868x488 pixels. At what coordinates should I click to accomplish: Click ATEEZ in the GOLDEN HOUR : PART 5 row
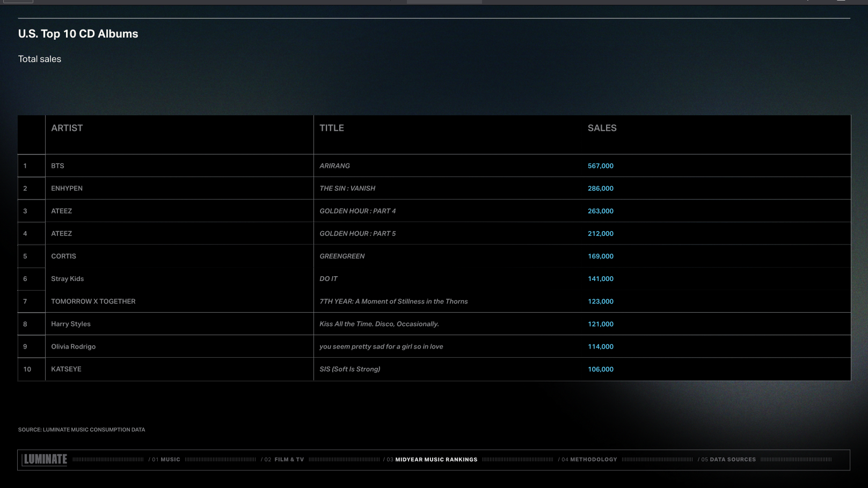pos(61,233)
